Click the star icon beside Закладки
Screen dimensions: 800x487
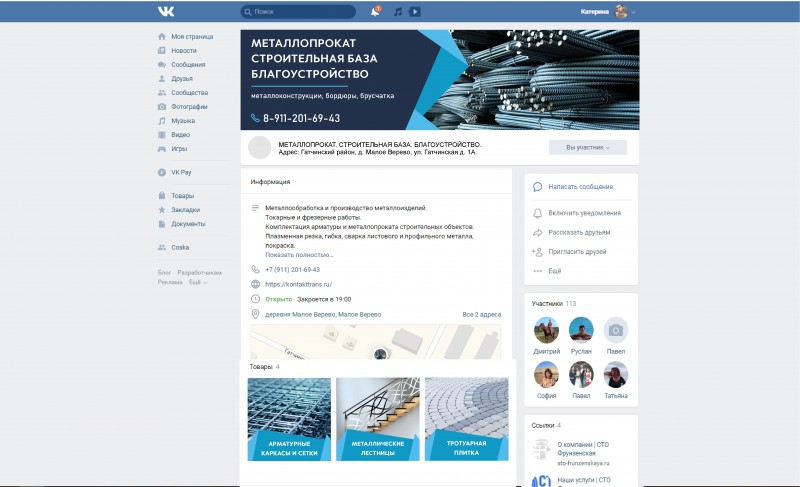(162, 210)
